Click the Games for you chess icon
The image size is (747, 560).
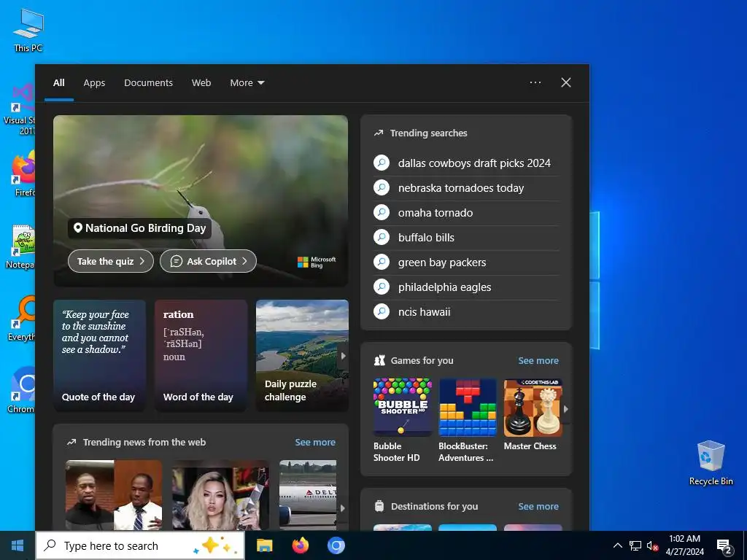coord(379,360)
